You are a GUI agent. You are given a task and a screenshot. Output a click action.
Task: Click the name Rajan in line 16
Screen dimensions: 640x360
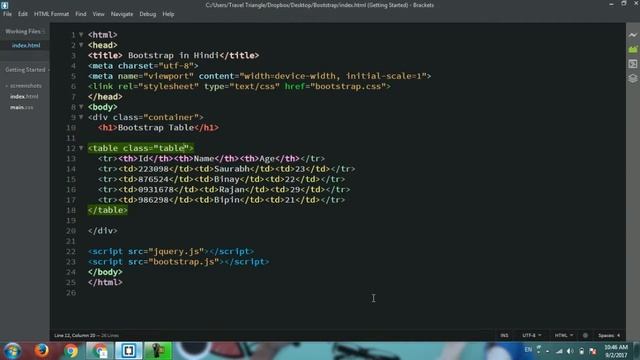tap(231, 189)
